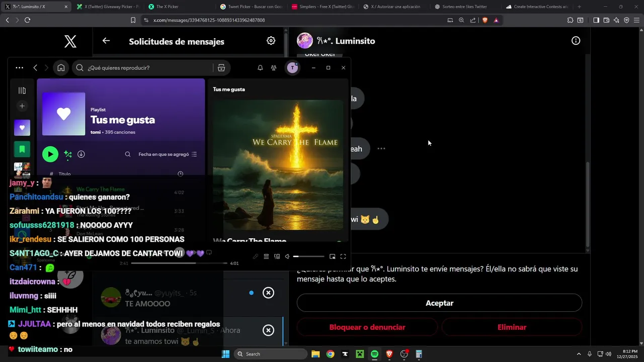Open Spotify from the taskbar
This screenshot has width=644, height=362.
374,354
